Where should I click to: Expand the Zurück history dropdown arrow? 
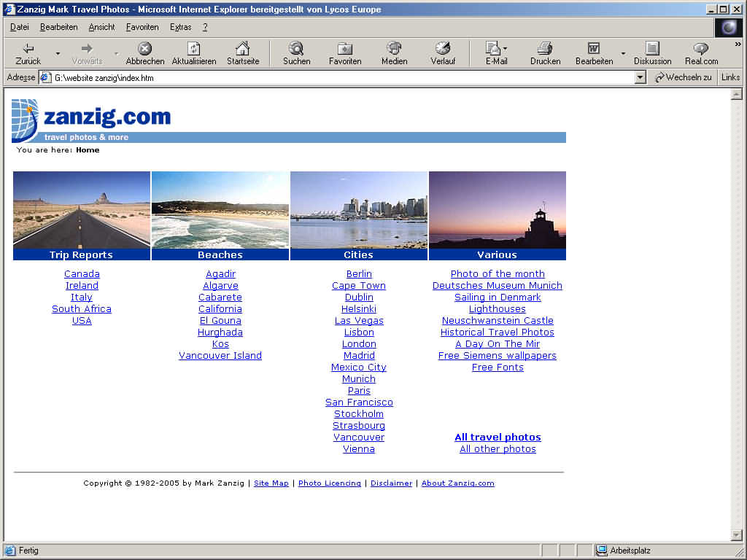[58, 53]
